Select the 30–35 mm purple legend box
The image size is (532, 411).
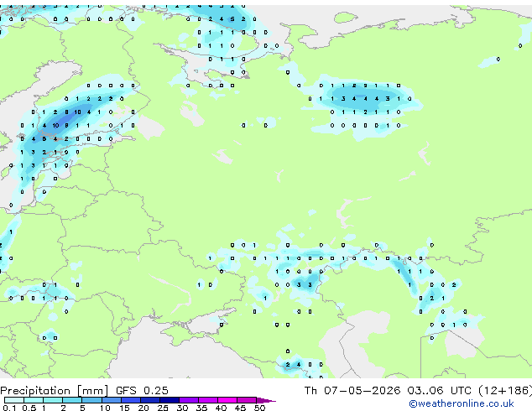tap(189, 400)
